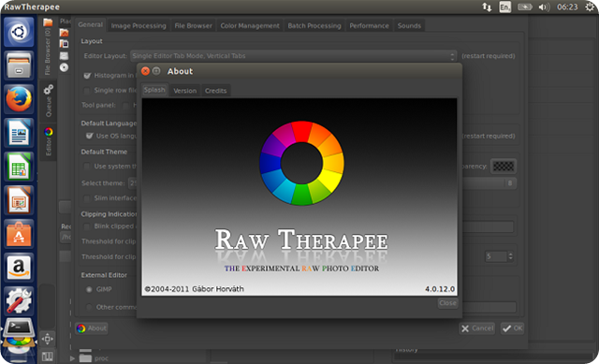Launch LibreOffice Writer from the dock
599x364 pixels.
coord(19,133)
